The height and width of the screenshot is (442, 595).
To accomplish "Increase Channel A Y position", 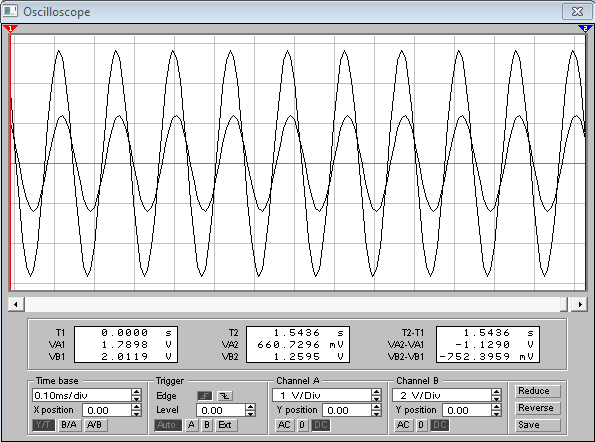I will (376, 407).
